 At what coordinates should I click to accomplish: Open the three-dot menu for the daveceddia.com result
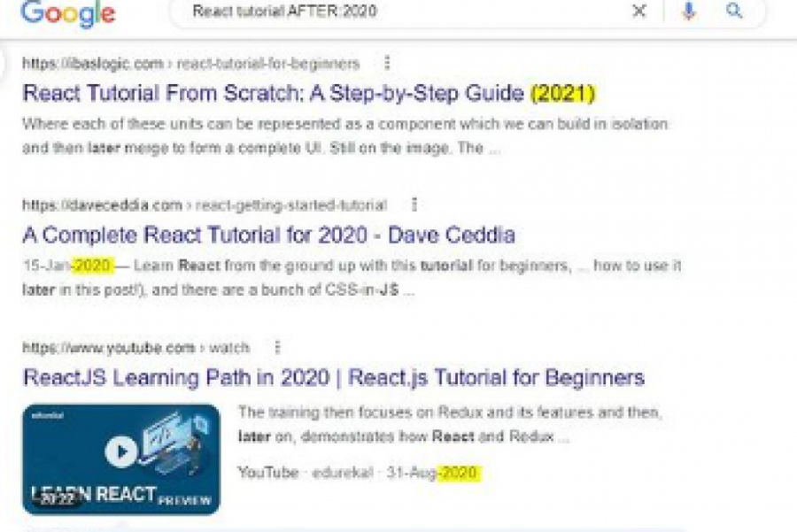(414, 204)
